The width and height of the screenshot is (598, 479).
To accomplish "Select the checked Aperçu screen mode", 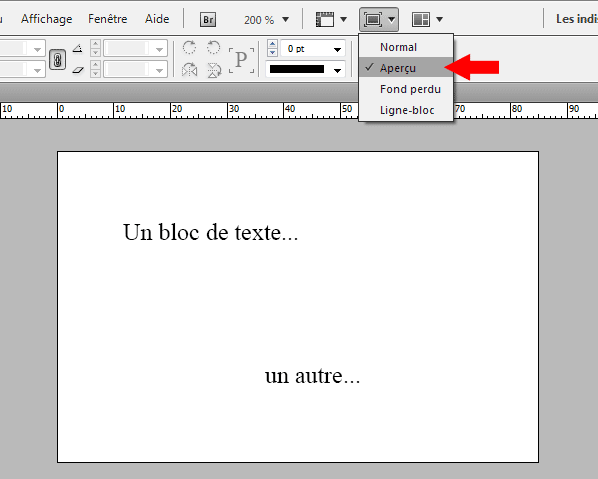I will pyautogui.click(x=406, y=68).
